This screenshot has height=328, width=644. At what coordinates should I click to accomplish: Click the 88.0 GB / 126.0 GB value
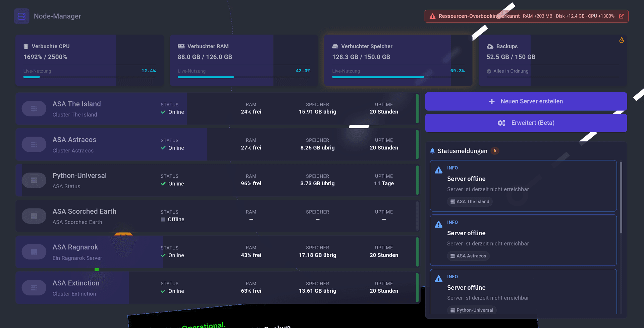pos(205,57)
